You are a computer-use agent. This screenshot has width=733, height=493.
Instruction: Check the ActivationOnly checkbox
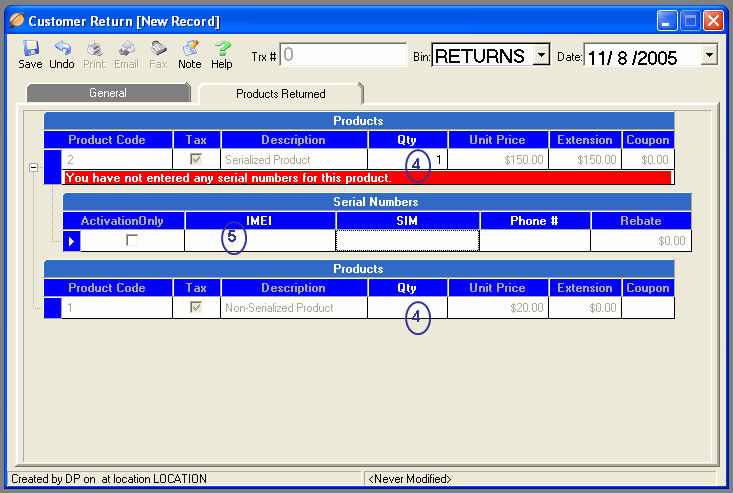click(x=132, y=240)
